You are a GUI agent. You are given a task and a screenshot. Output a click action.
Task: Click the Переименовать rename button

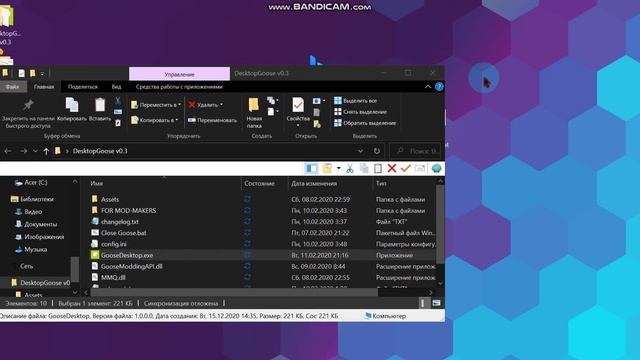coord(212,120)
